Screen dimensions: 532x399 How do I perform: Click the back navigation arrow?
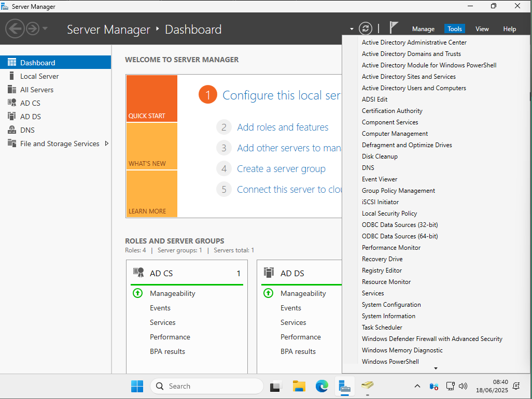[15, 29]
